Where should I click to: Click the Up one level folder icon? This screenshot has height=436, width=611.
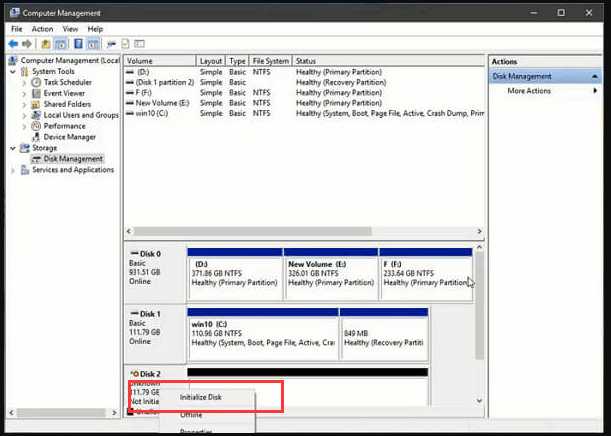(x=46, y=44)
